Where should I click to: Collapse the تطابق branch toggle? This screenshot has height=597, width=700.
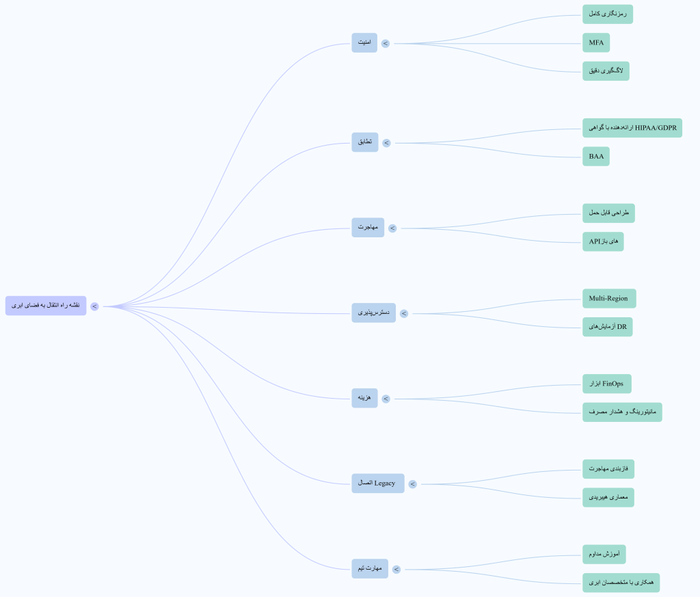tap(386, 143)
